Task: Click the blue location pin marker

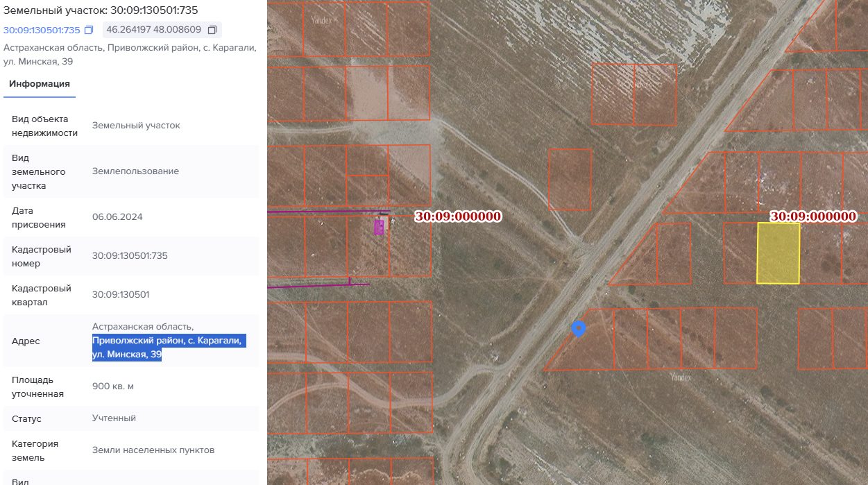Action: [x=578, y=329]
